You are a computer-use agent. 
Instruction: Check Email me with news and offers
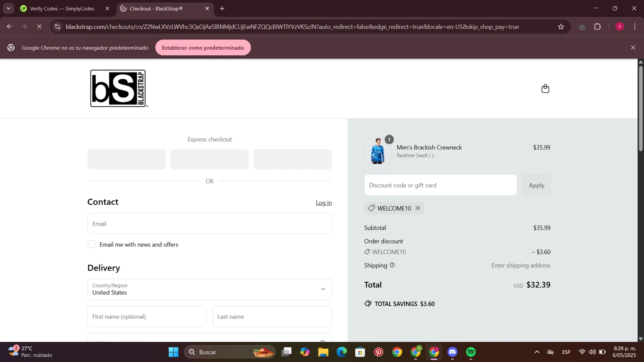(91, 244)
